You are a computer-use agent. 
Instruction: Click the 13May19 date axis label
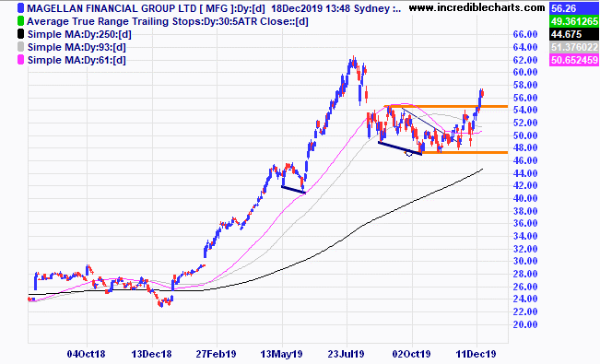point(281,354)
